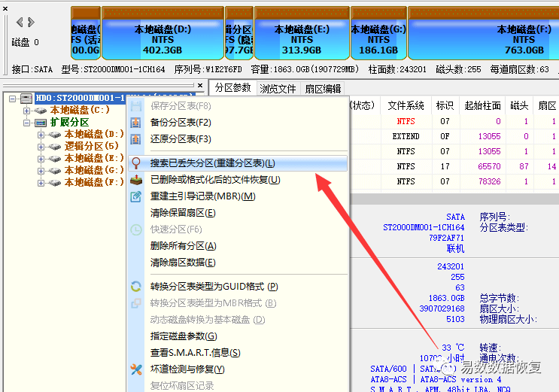Screen dimensions: 559x392
Task: Expand 本地磁盘(F:) tree node
Action: pos(41,183)
